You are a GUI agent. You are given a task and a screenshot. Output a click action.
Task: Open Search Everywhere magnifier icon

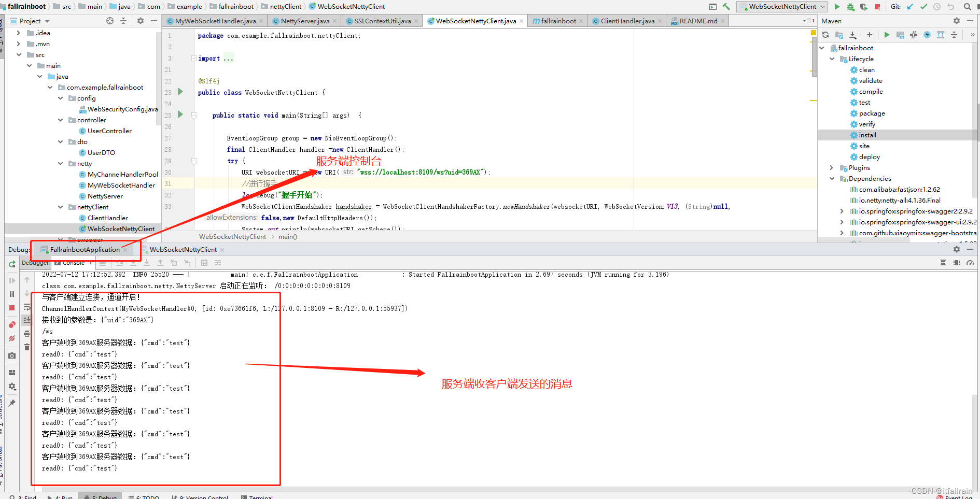click(x=968, y=7)
